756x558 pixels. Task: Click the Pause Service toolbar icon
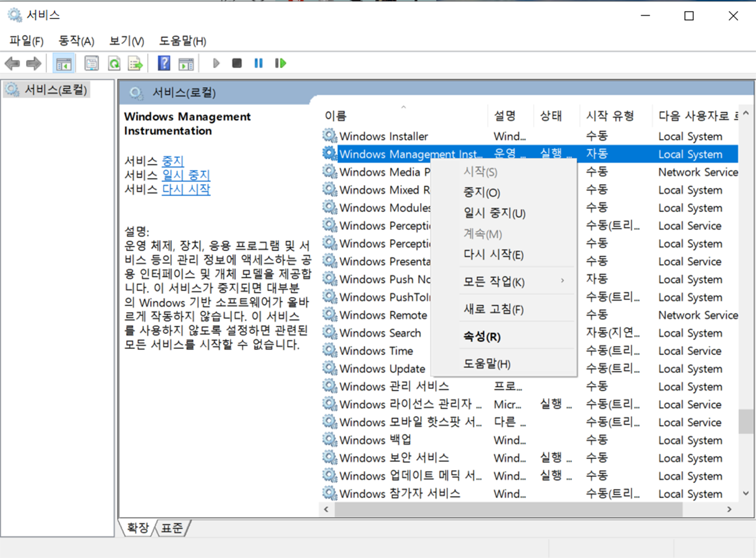pos(259,63)
